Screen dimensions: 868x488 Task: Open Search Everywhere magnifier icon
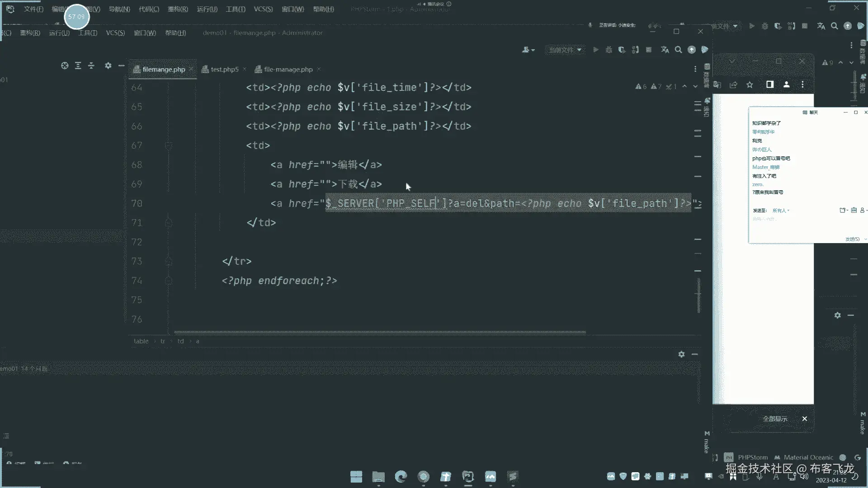(x=678, y=50)
